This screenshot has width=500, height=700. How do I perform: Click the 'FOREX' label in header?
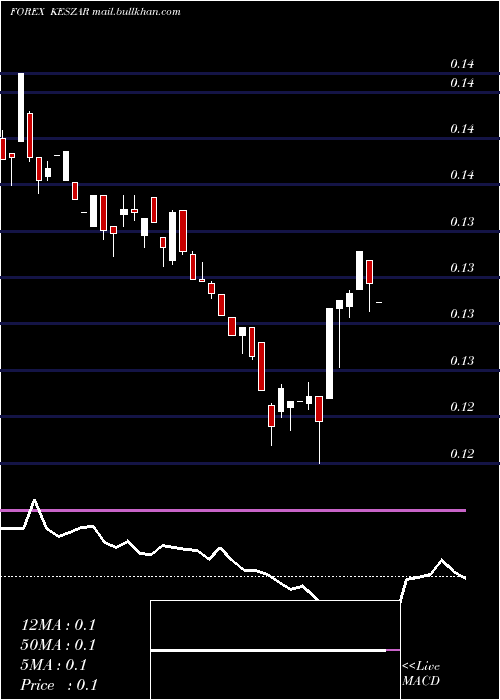coord(27,12)
